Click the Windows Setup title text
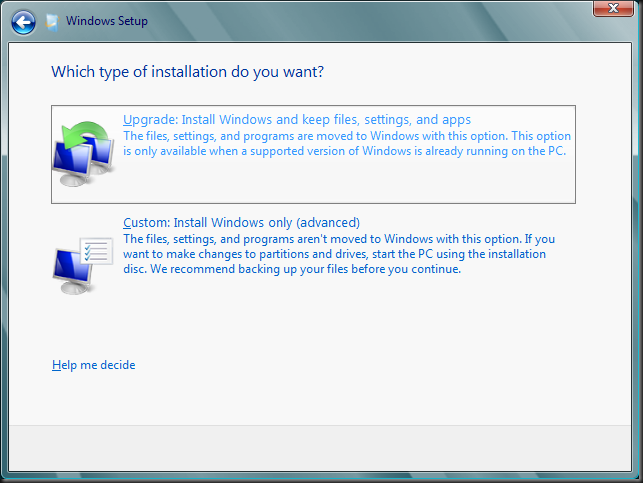 pyautogui.click(x=107, y=21)
